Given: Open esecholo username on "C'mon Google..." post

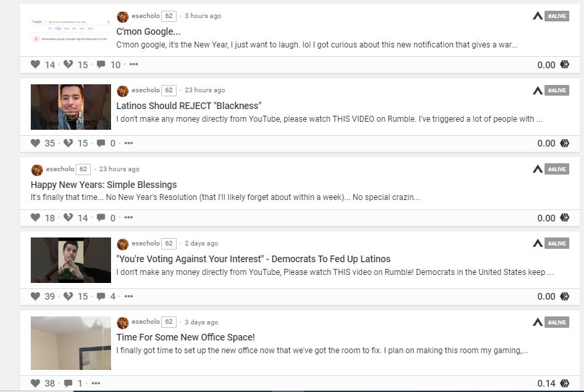Looking at the screenshot, I should [x=146, y=16].
